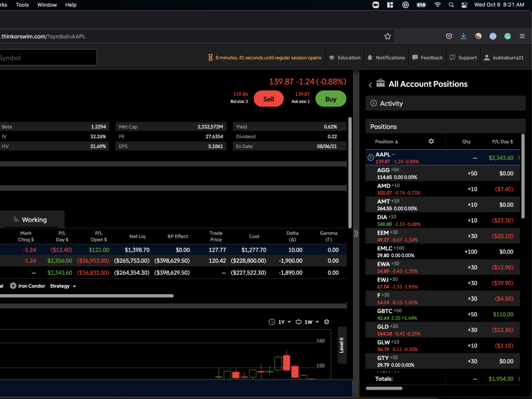Click the 1Password extension icon in browser toolbar
Viewport: 532px width, 399px height.
493,36
